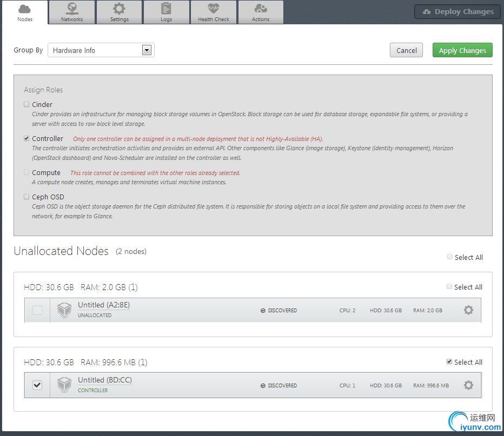This screenshot has width=504, height=436.
Task: Click the cube icon of node BD:CC
Action: [x=64, y=385]
